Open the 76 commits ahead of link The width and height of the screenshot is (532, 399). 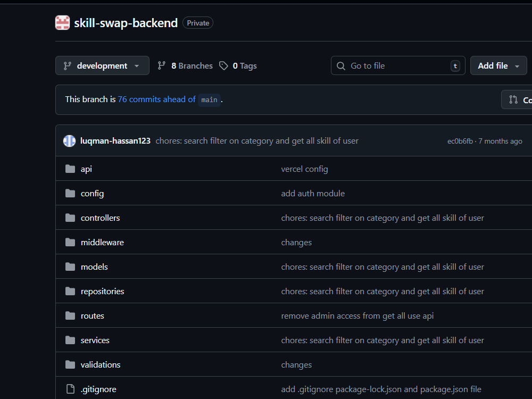pos(157,99)
